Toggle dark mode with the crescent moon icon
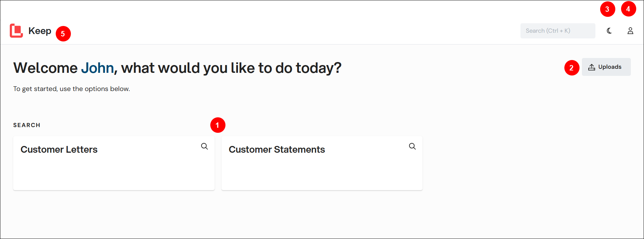This screenshot has height=239, width=644. [x=610, y=31]
